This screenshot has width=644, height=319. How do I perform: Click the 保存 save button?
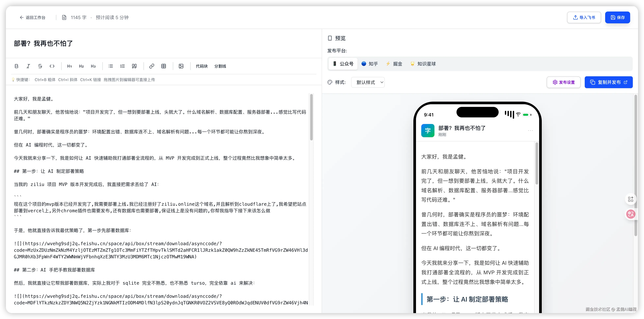click(x=617, y=17)
